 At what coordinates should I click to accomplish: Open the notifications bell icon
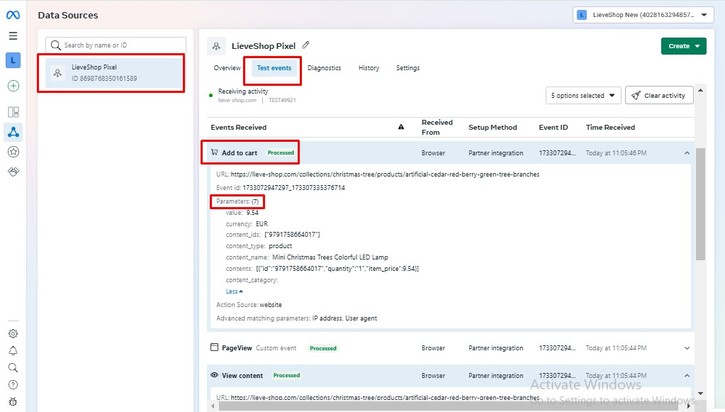click(x=13, y=351)
